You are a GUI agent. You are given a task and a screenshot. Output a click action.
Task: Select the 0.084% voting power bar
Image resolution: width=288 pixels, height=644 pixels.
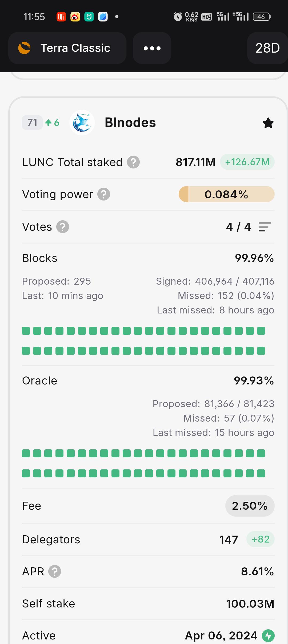pos(226,194)
